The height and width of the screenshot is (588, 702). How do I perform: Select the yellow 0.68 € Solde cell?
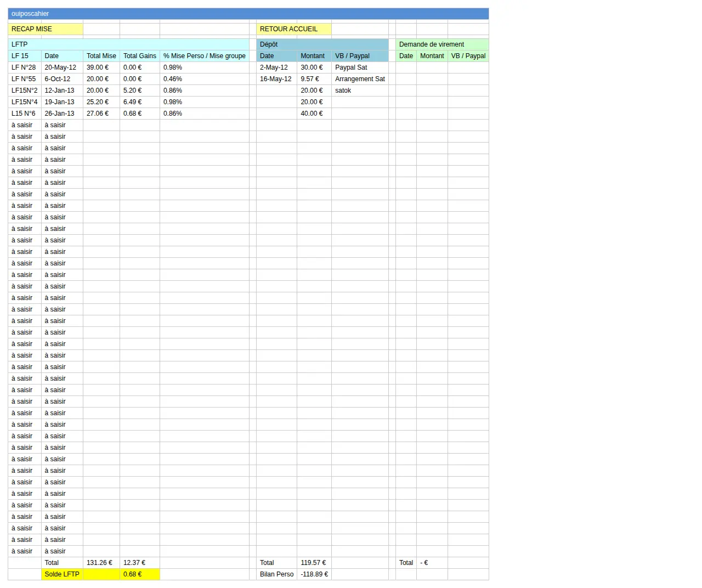click(140, 574)
